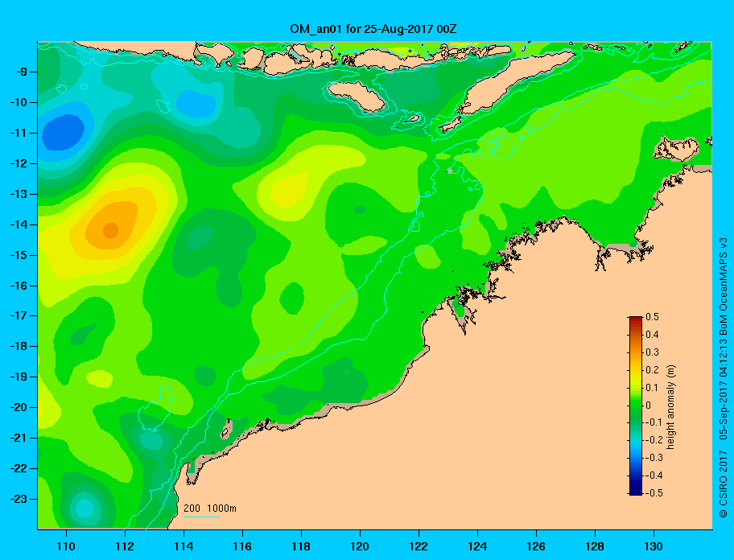Click the cyan depth contour legend line

tap(201, 517)
